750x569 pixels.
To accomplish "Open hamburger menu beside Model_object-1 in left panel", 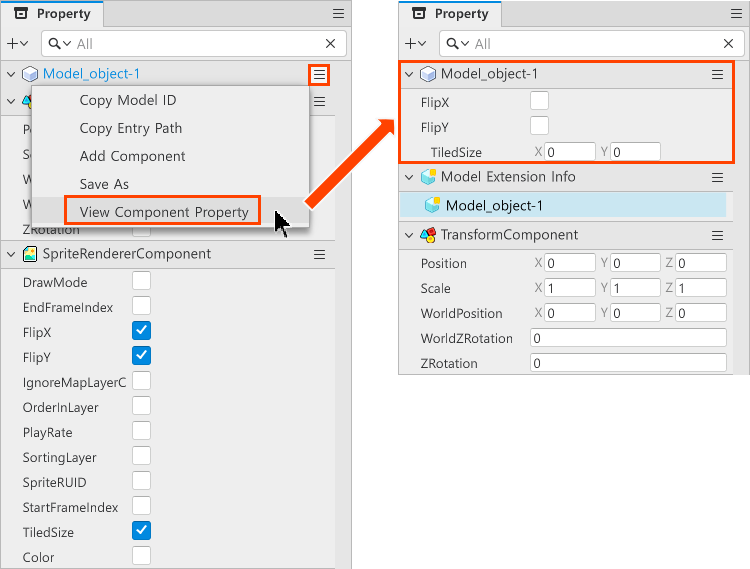I will [319, 74].
